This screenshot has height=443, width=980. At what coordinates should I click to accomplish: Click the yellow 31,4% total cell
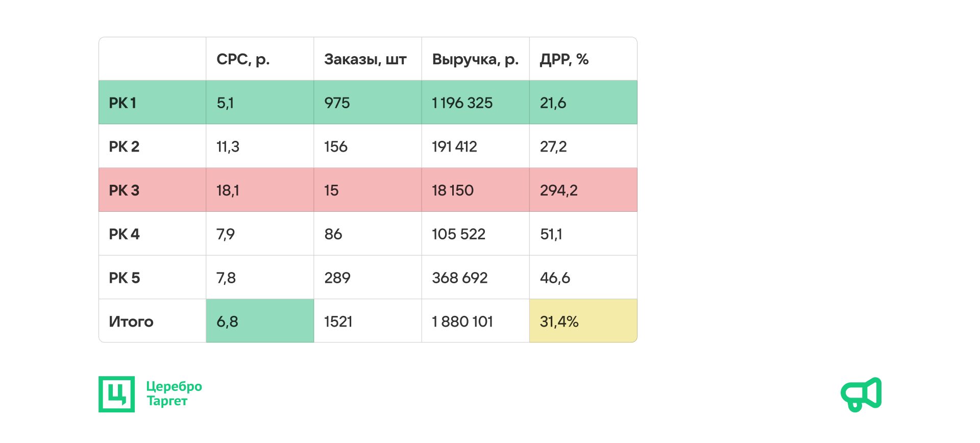[x=583, y=321]
